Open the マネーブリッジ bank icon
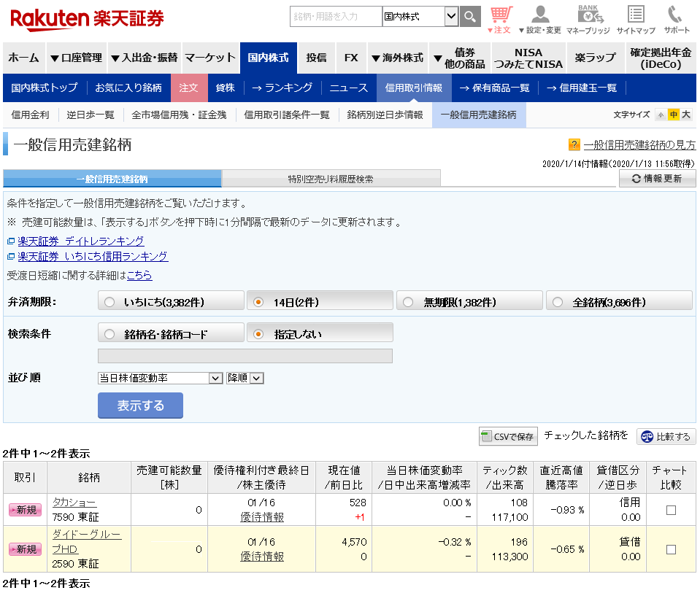This screenshot has width=700, height=593. coord(588,20)
